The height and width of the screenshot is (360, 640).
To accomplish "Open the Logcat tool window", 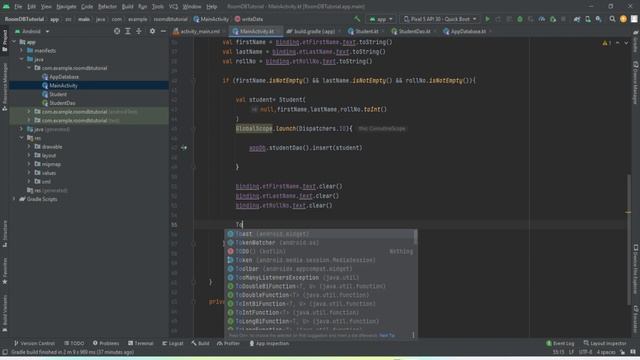I will tap(173, 343).
